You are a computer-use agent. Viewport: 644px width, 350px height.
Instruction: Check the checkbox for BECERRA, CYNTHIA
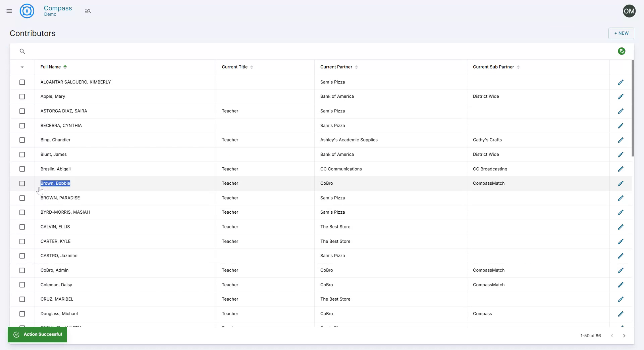point(22,126)
